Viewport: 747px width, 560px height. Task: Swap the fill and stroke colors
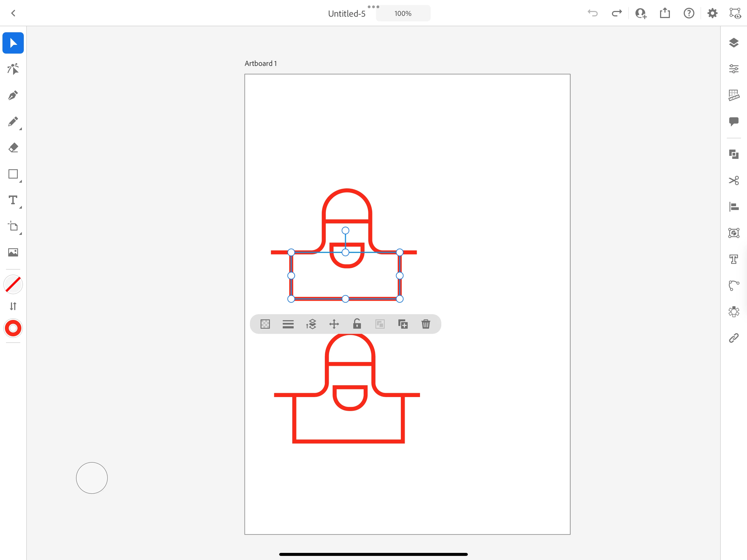click(x=13, y=306)
